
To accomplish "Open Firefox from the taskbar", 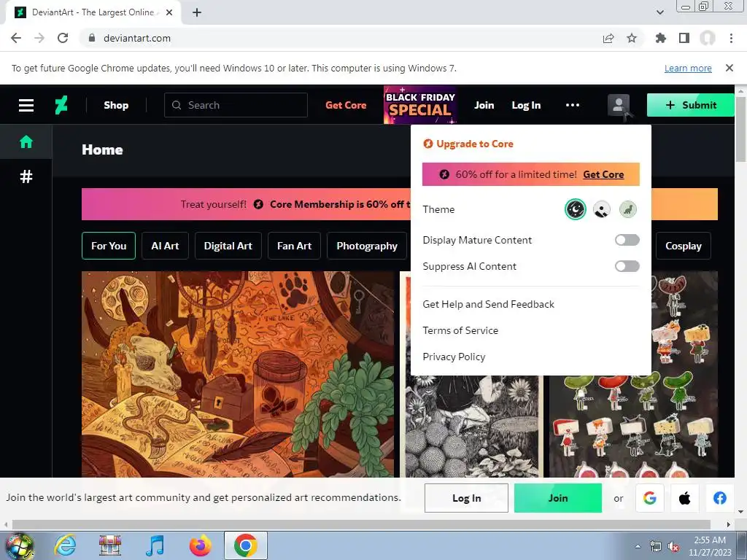I will coord(200,545).
